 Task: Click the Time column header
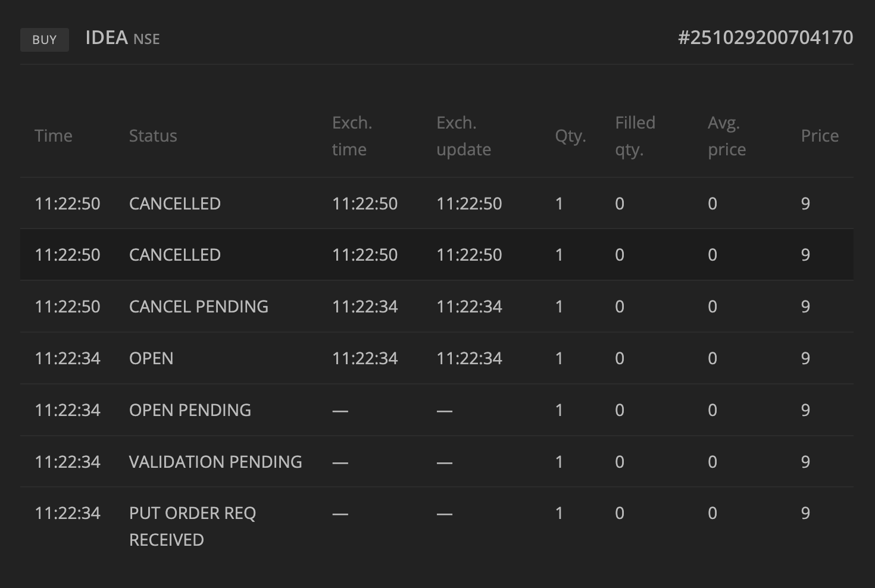coord(54,136)
